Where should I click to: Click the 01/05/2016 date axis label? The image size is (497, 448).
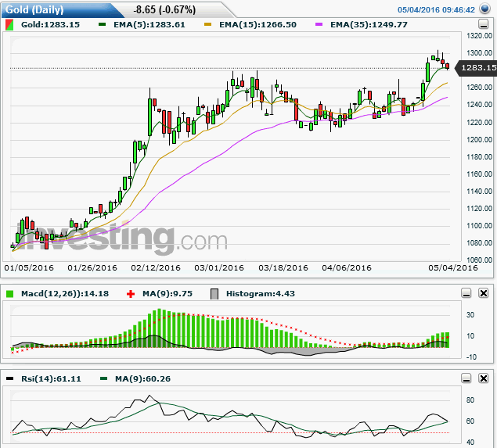[29, 268]
